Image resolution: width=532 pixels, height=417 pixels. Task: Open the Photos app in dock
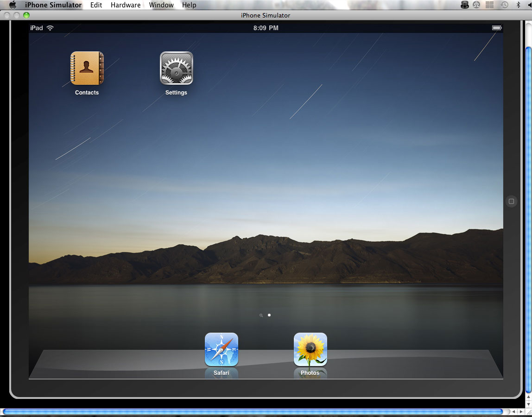coord(310,349)
